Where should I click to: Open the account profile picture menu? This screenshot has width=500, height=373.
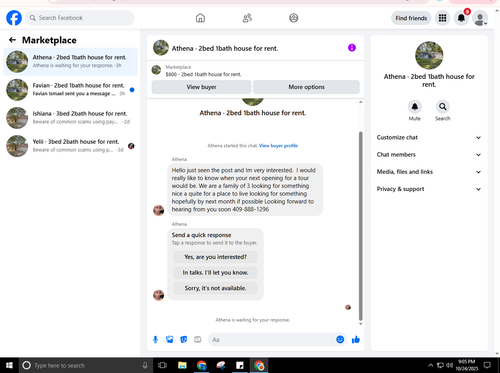(480, 18)
